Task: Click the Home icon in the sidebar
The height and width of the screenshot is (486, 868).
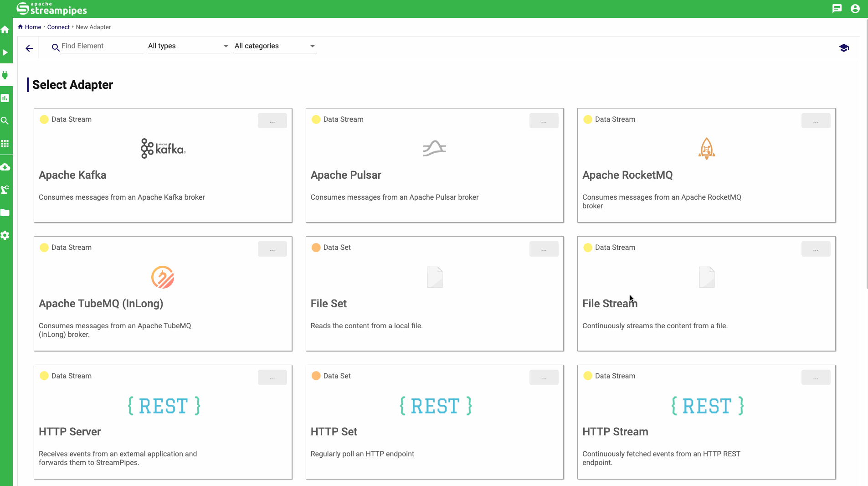Action: pyautogui.click(x=5, y=30)
